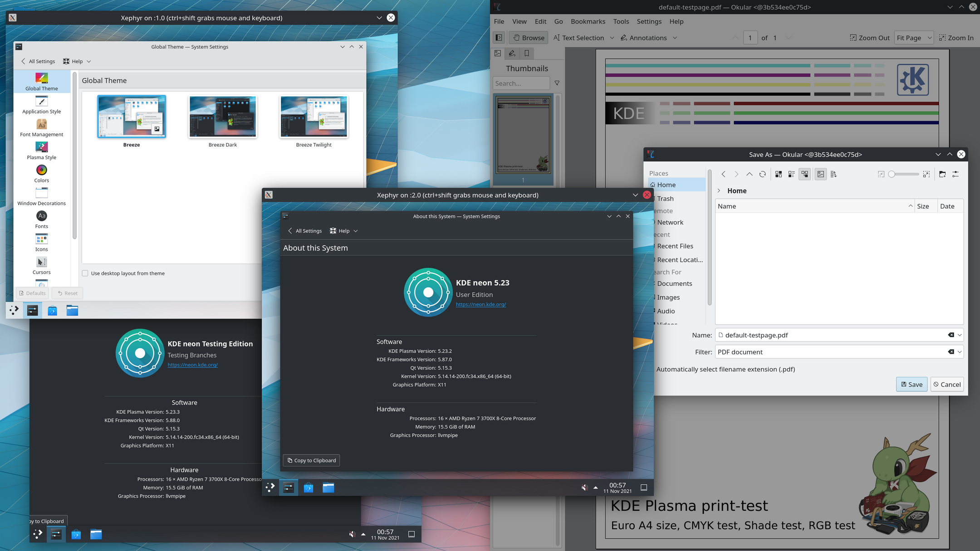
Task: Click the icon size zoom slider
Action: 903,174
